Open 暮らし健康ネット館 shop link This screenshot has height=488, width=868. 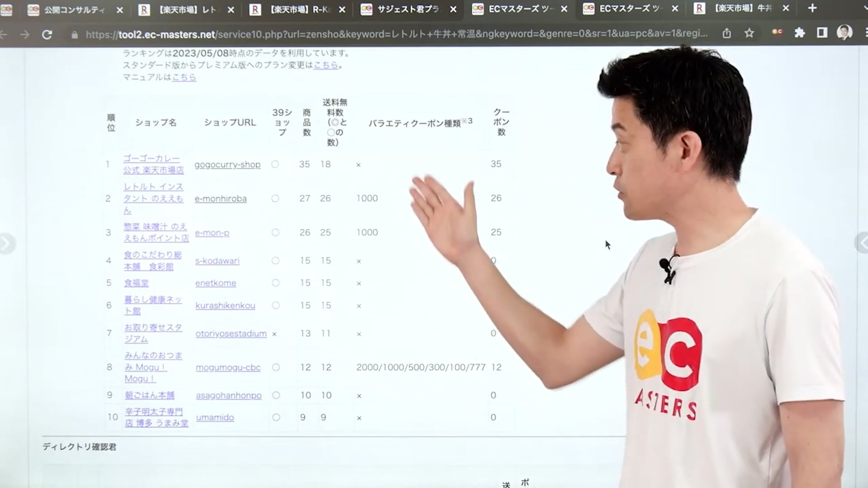point(153,305)
